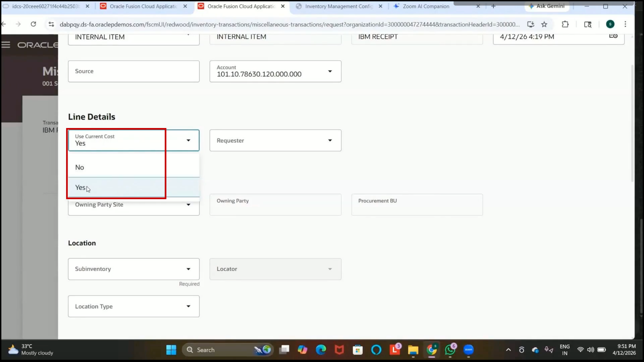Switch to the first Oracle Fusion Cloud tab
Image resolution: width=644 pixels, height=362 pixels.
click(x=144, y=6)
